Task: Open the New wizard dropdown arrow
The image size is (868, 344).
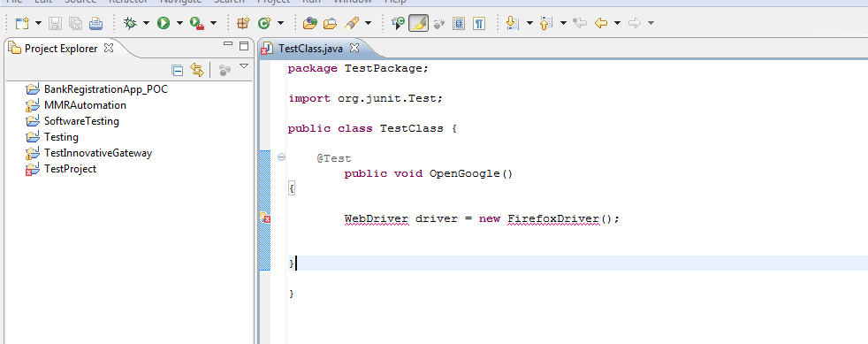Action: [38, 23]
